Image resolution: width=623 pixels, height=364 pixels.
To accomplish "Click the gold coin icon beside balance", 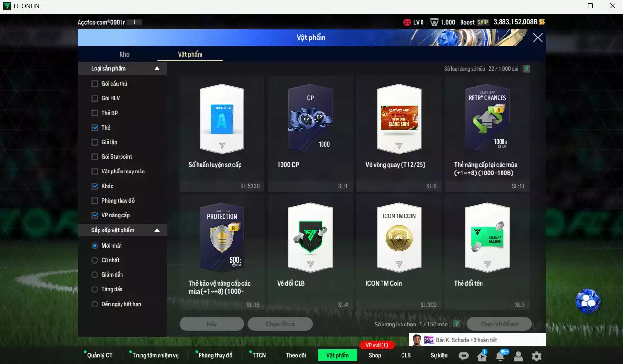I will click(x=542, y=22).
